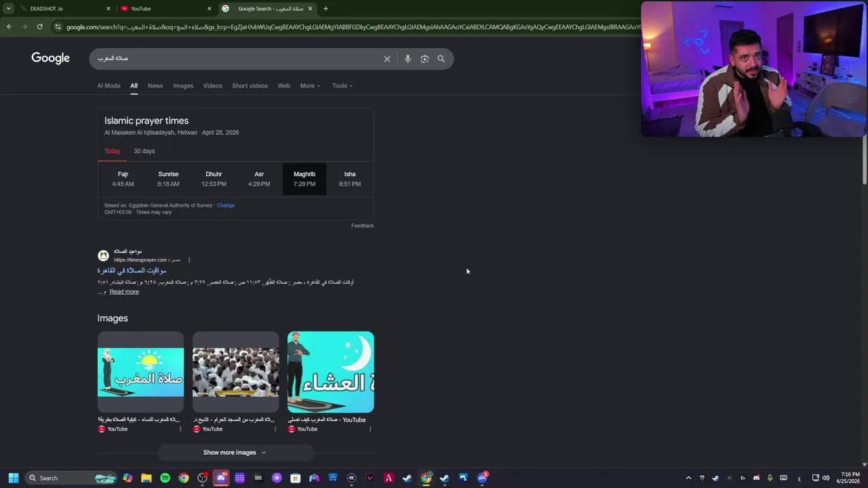Open Copilot from the taskbar
Viewport: 868px width, 488px height.
tap(127, 478)
